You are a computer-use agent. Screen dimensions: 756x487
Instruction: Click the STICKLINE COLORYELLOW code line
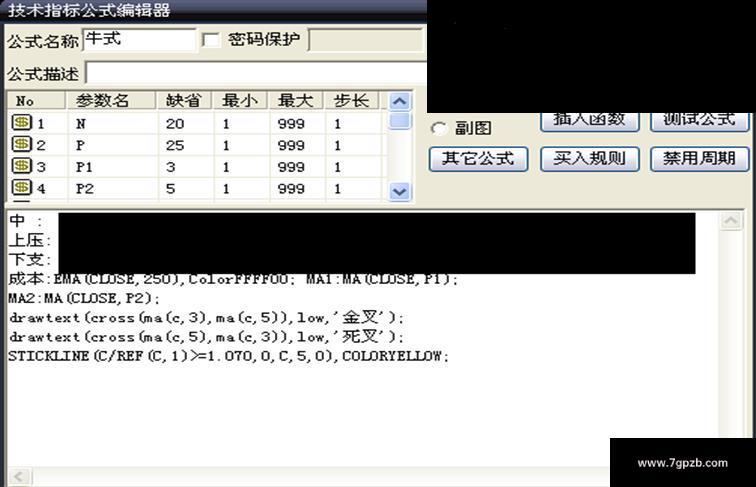tap(229, 356)
